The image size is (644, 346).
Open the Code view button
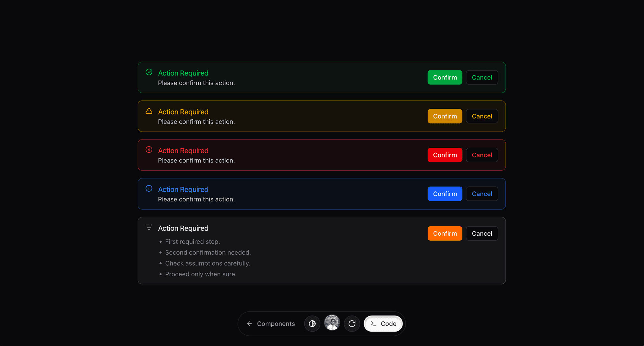tap(383, 324)
